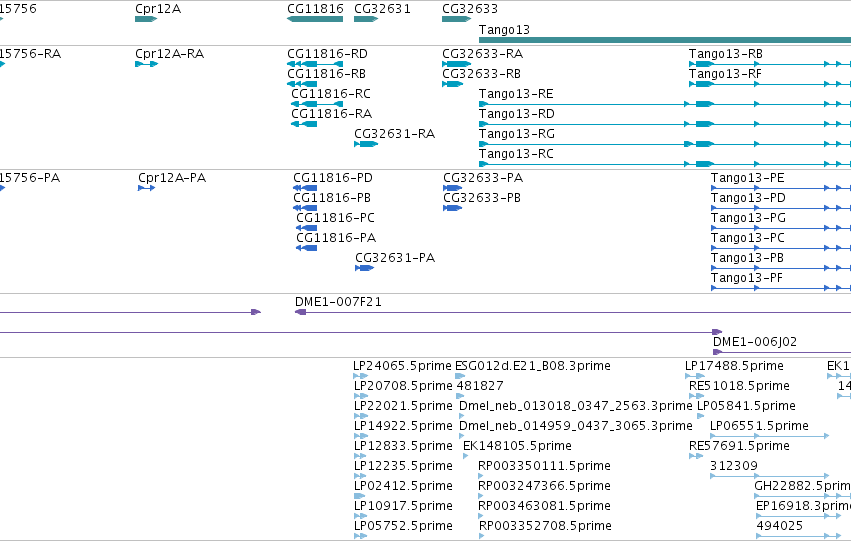851x541 pixels.
Task: Click the LP24065.5prime EST label
Action: point(402,366)
